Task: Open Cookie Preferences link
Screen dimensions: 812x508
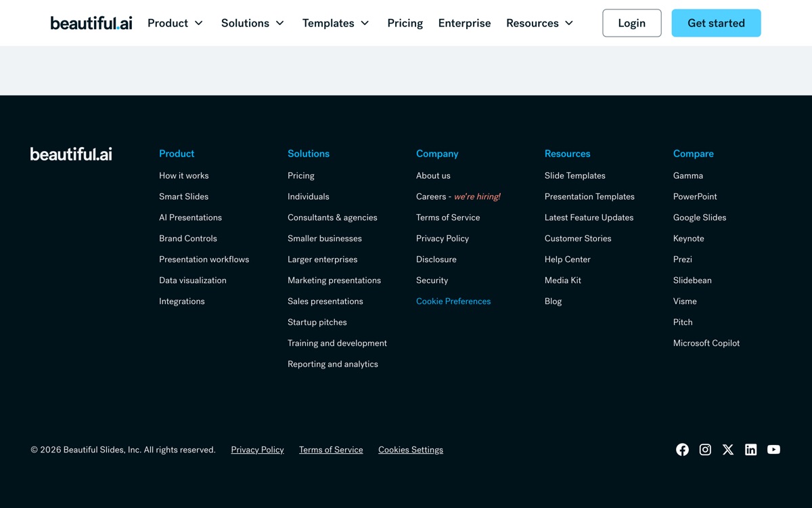Action: [453, 301]
